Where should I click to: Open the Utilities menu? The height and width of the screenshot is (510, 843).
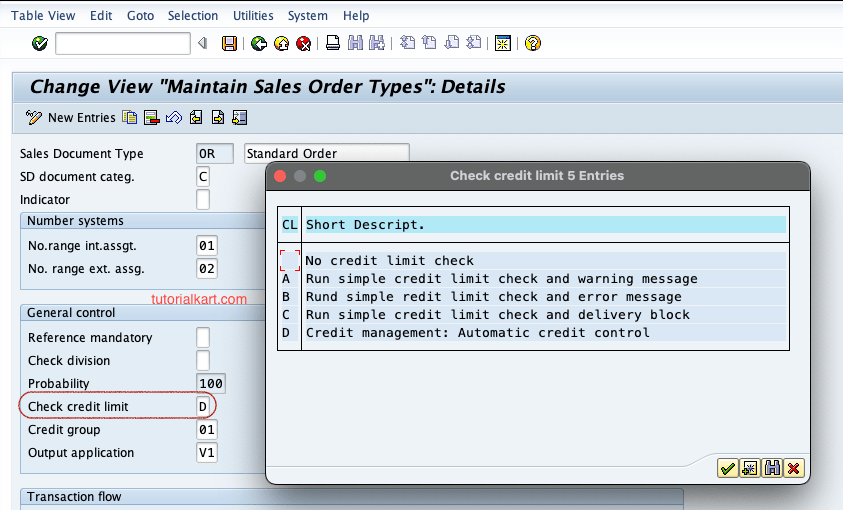coord(253,16)
